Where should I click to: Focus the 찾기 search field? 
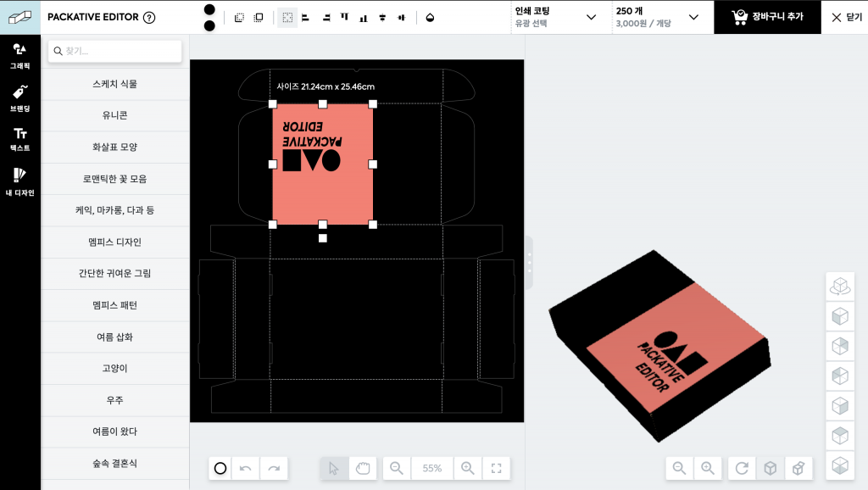point(115,51)
